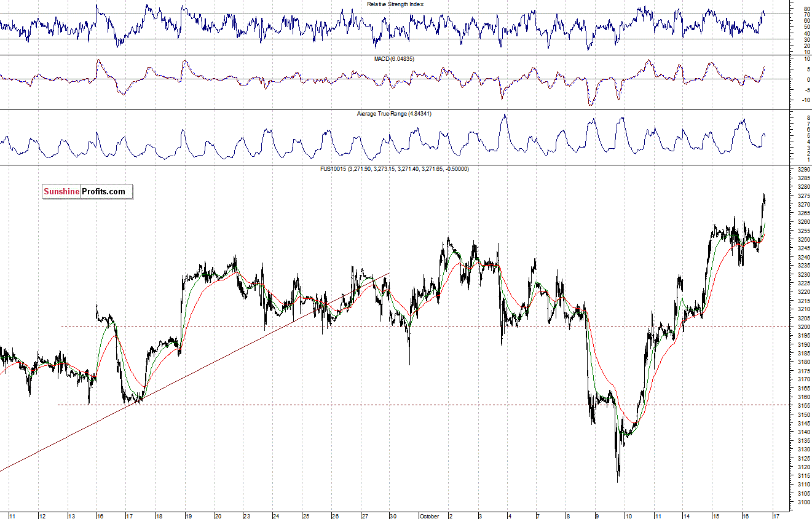Click the October label on date axis
This screenshot has width=812, height=519.
click(429, 515)
